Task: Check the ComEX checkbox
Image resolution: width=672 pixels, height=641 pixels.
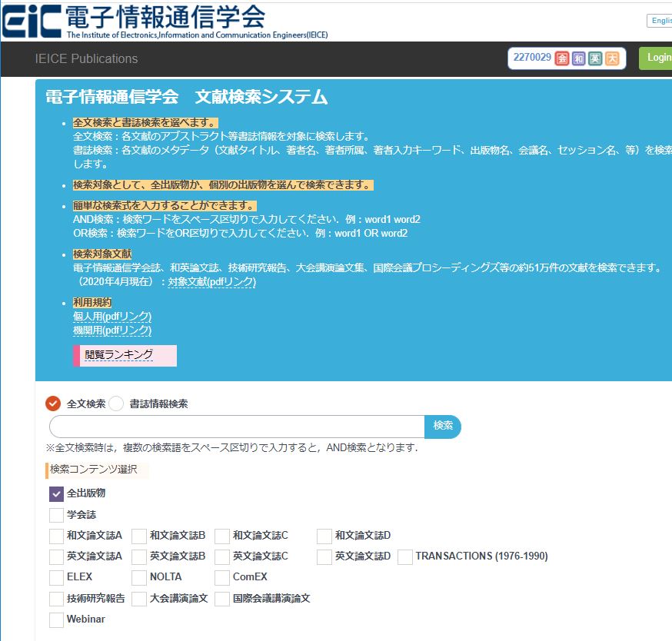Action: pos(222,577)
